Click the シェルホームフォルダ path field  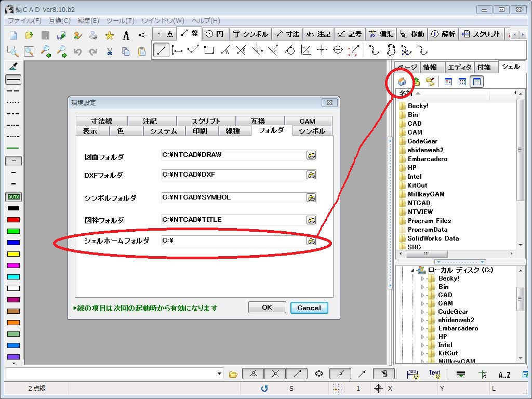pyautogui.click(x=233, y=241)
